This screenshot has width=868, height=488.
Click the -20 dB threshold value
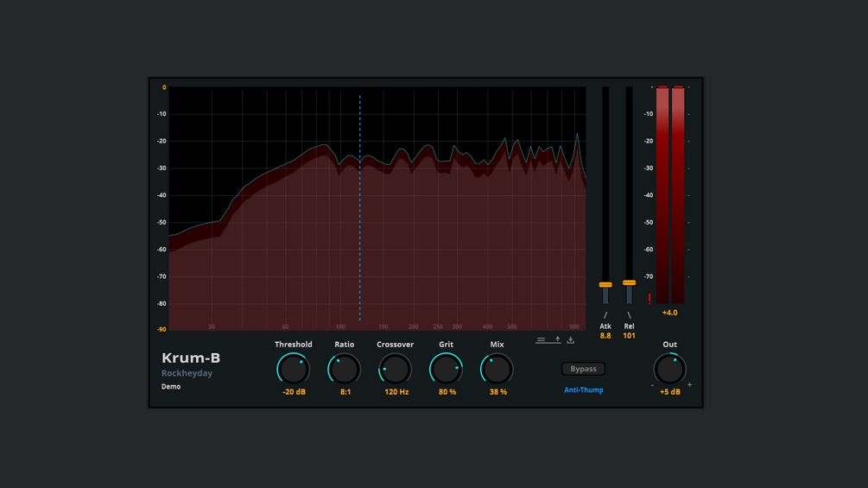pyautogui.click(x=294, y=392)
